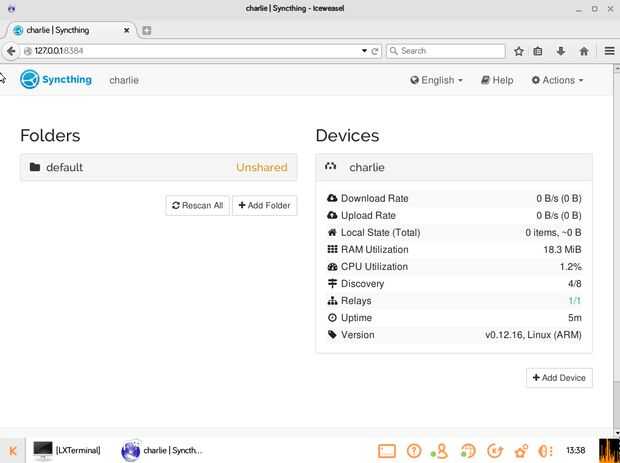Click the Local State home icon
The image size is (620, 463).
[332, 232]
